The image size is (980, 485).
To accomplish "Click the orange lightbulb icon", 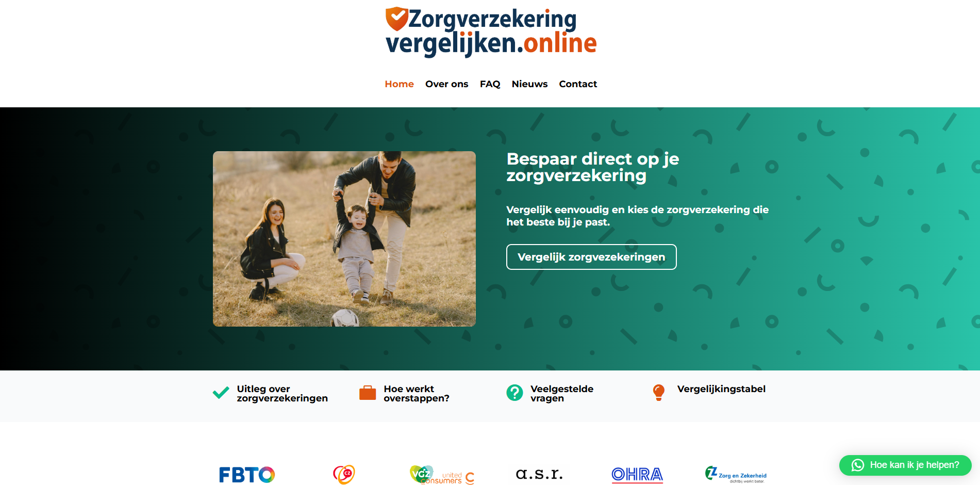I will pos(659,393).
